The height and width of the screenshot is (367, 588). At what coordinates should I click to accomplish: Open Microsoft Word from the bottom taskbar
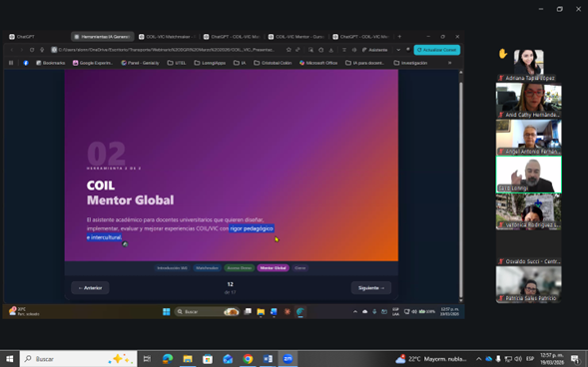coord(268,359)
